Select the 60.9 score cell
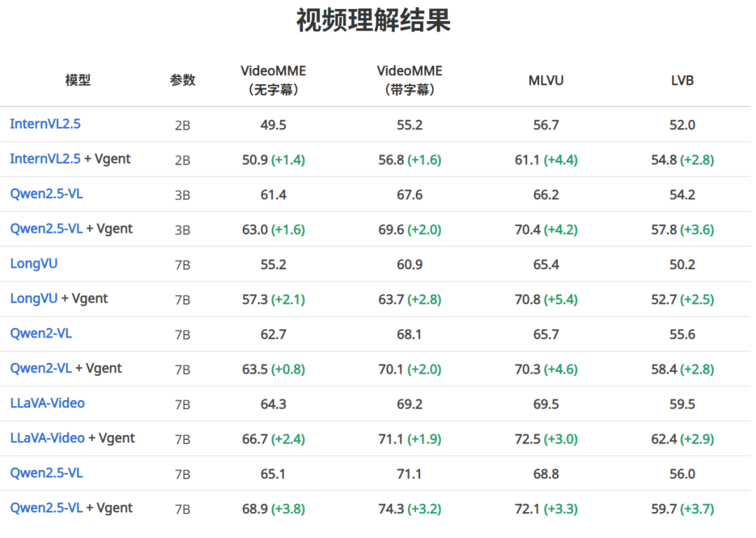Screen dimensions: 756x538 pyautogui.click(x=409, y=264)
